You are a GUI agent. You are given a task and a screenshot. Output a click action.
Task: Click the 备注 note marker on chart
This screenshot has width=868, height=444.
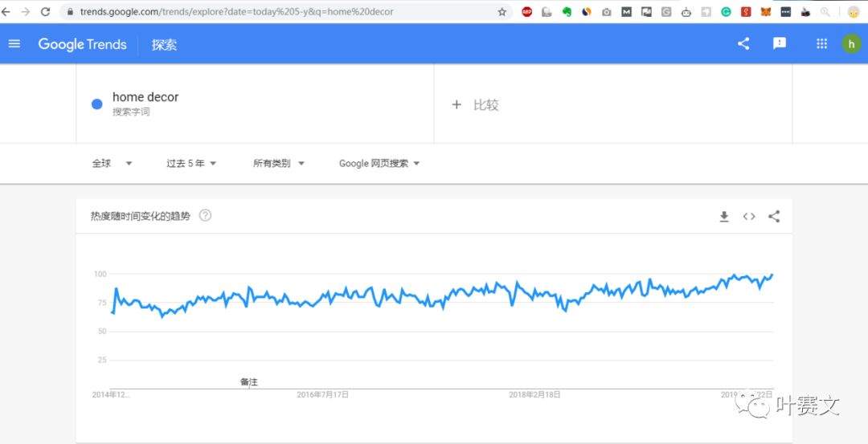[x=249, y=381]
